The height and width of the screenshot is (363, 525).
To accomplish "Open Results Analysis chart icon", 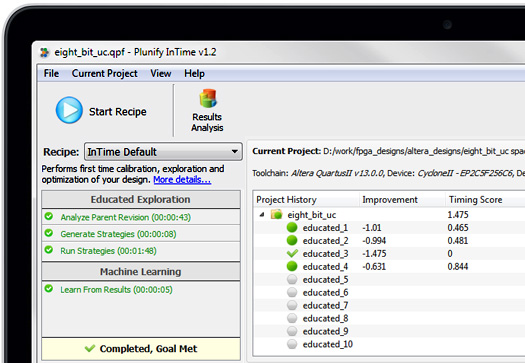I will coord(208,98).
